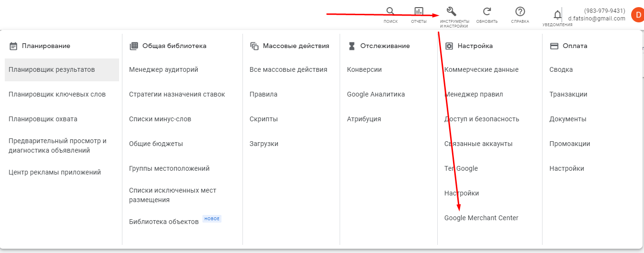644x253 pixels.
Task: Click the Search magnifier icon
Action: point(390,12)
